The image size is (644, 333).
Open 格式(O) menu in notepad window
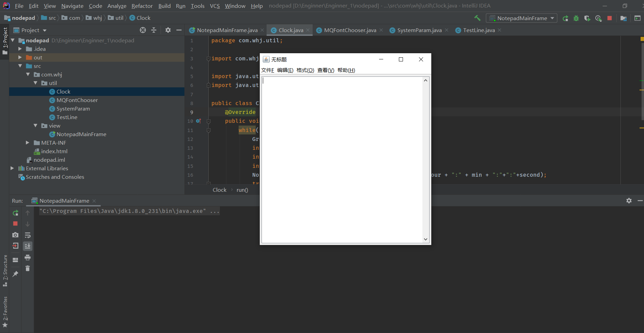pyautogui.click(x=305, y=70)
